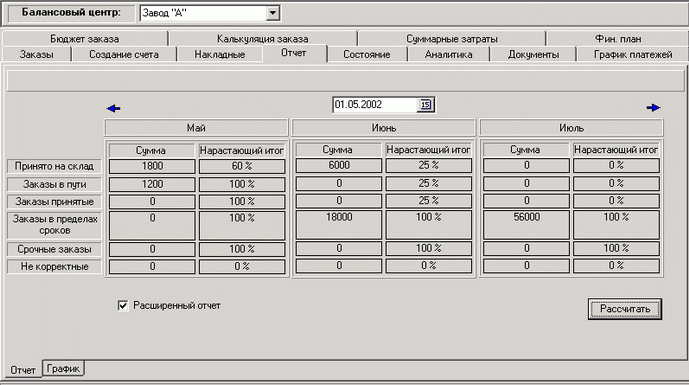
Task: Open the Суммарные затраты tab
Action: [452, 39]
